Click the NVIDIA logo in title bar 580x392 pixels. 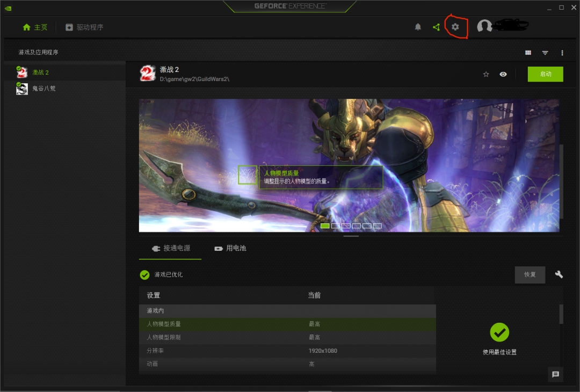(x=8, y=8)
